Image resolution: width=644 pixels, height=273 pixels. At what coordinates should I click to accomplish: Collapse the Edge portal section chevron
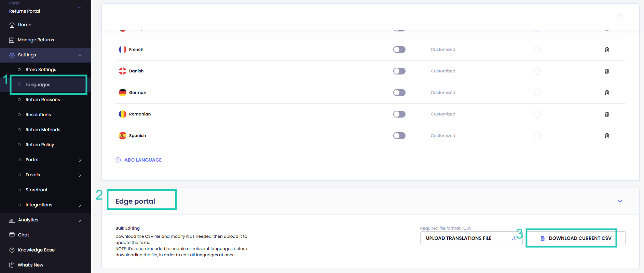click(x=620, y=201)
